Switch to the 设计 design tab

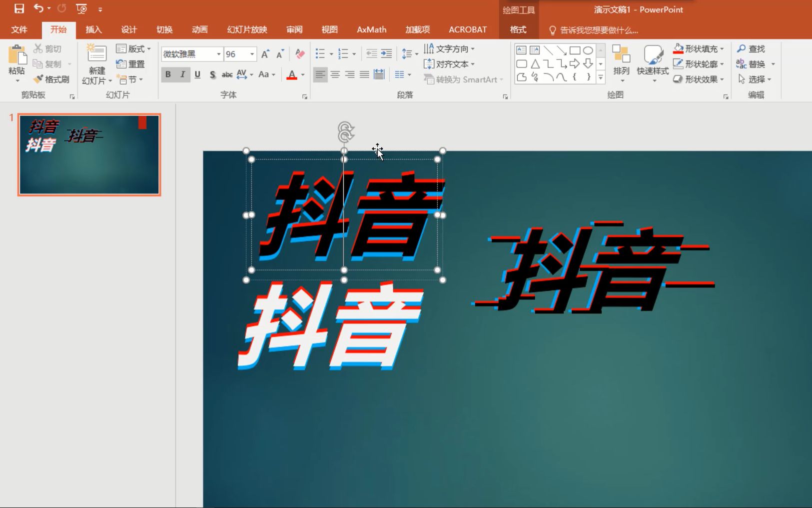tap(129, 29)
